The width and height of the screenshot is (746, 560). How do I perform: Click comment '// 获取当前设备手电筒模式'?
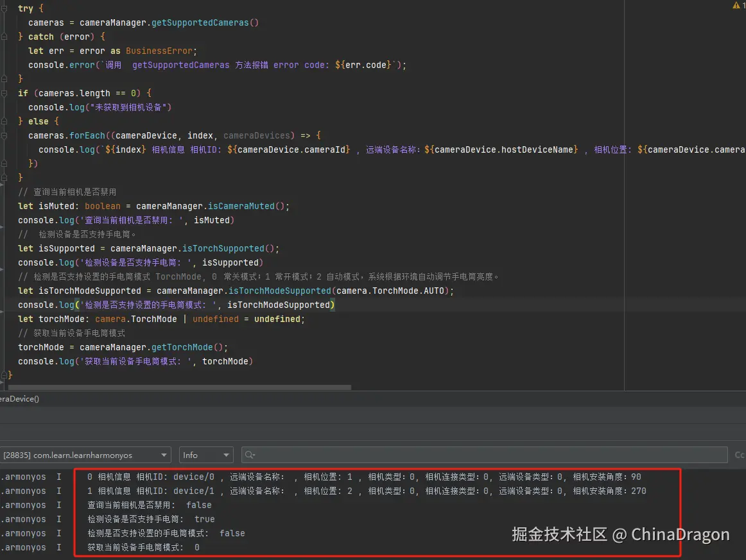pyautogui.click(x=71, y=334)
